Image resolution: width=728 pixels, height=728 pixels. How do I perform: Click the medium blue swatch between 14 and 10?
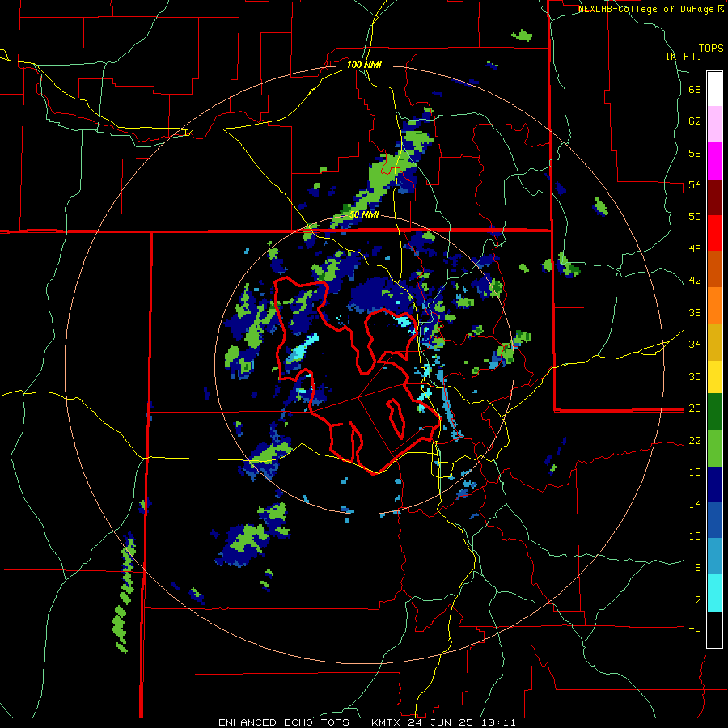coord(714,520)
